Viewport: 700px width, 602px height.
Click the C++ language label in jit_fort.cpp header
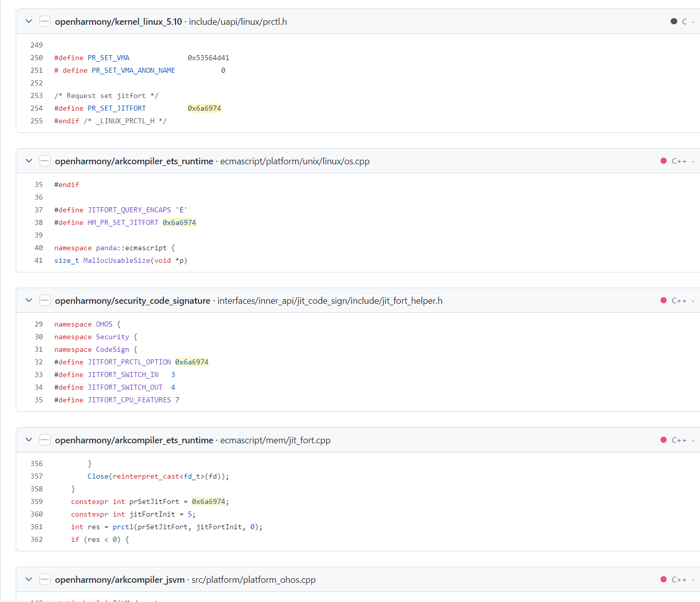point(679,440)
